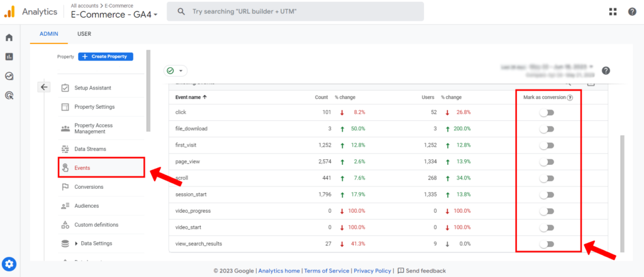
Task: Open the Home icon in left rail
Action: pyautogui.click(x=9, y=38)
